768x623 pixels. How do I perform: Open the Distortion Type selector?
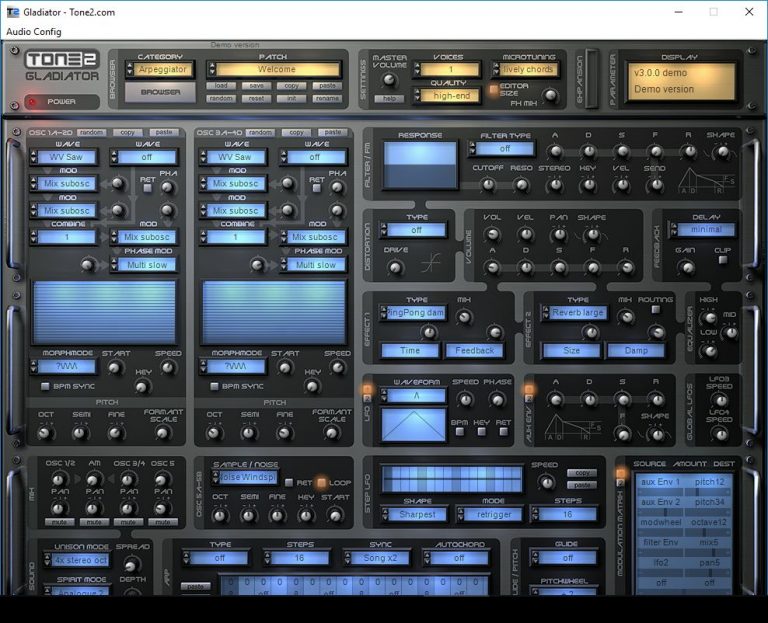[x=413, y=230]
